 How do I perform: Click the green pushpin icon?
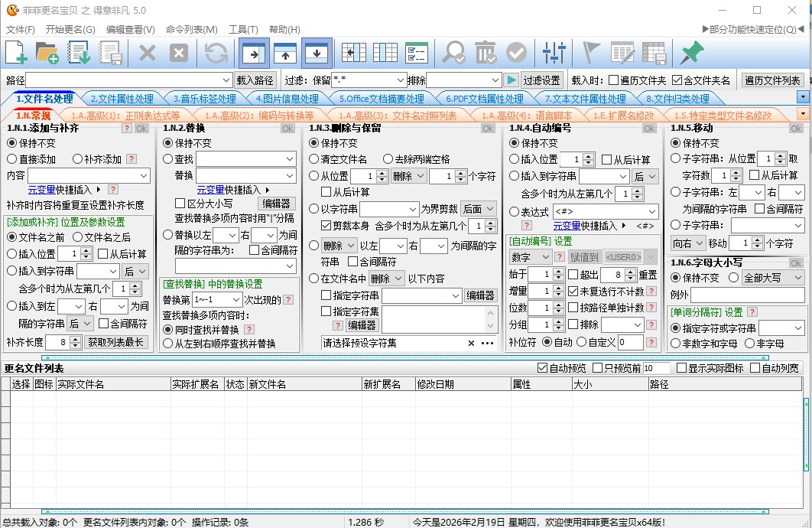pos(692,53)
